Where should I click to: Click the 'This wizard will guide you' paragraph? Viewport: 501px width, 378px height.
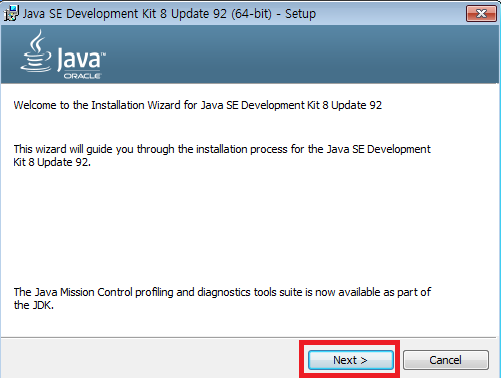[222, 155]
